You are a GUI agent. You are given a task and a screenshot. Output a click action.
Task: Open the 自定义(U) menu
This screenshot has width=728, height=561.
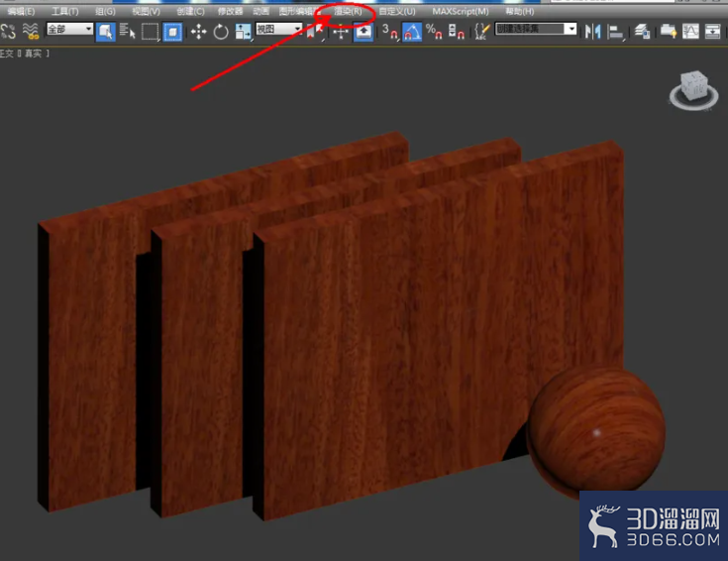coord(397,11)
